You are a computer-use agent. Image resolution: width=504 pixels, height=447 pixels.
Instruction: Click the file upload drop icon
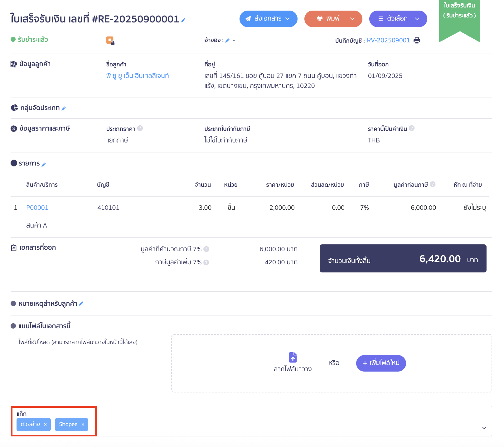pyautogui.click(x=293, y=357)
